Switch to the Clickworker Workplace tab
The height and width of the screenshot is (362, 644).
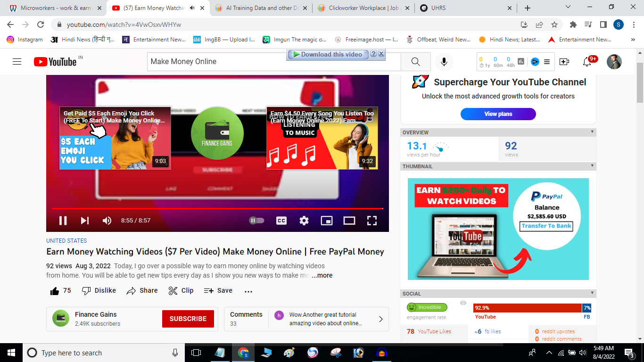(x=363, y=8)
